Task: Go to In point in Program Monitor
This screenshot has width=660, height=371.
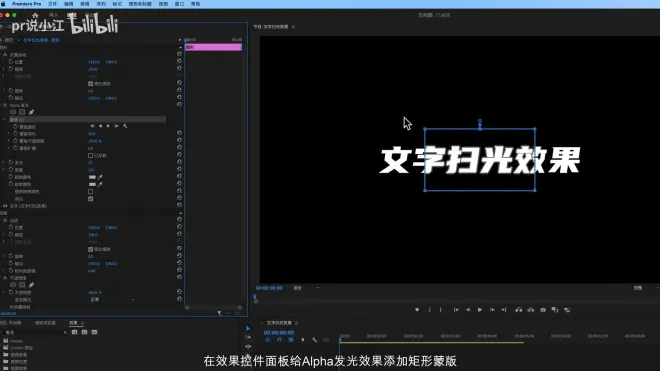Action: tap(456, 310)
